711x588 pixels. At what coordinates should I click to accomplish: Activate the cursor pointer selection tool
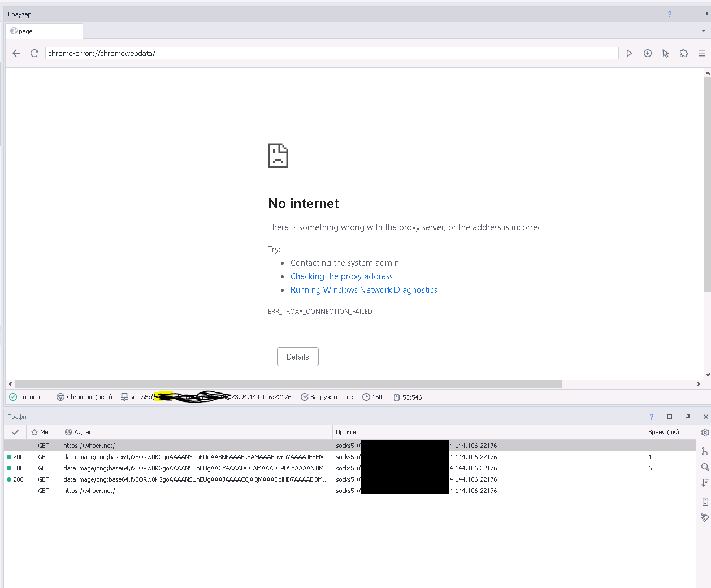pyautogui.click(x=666, y=53)
